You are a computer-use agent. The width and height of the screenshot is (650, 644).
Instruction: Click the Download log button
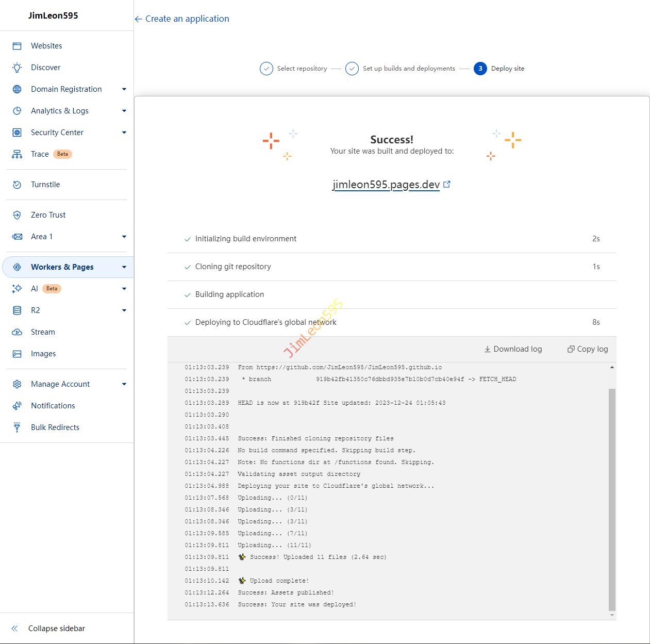click(513, 349)
